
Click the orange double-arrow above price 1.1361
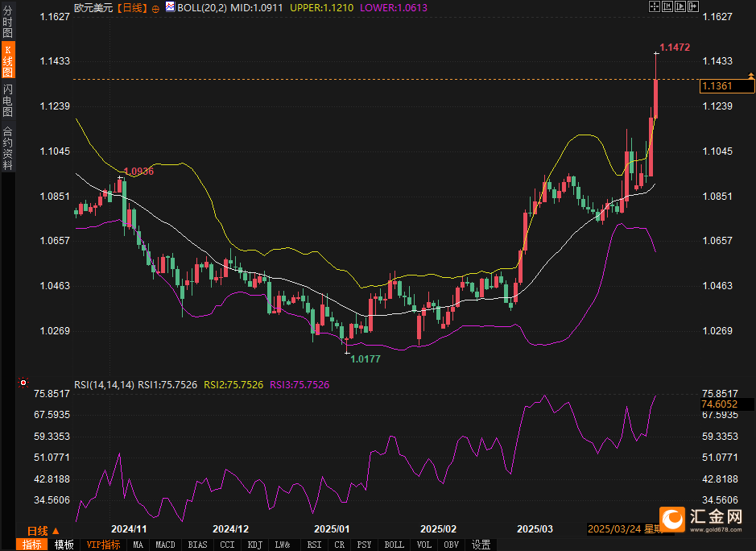pyautogui.click(x=750, y=76)
